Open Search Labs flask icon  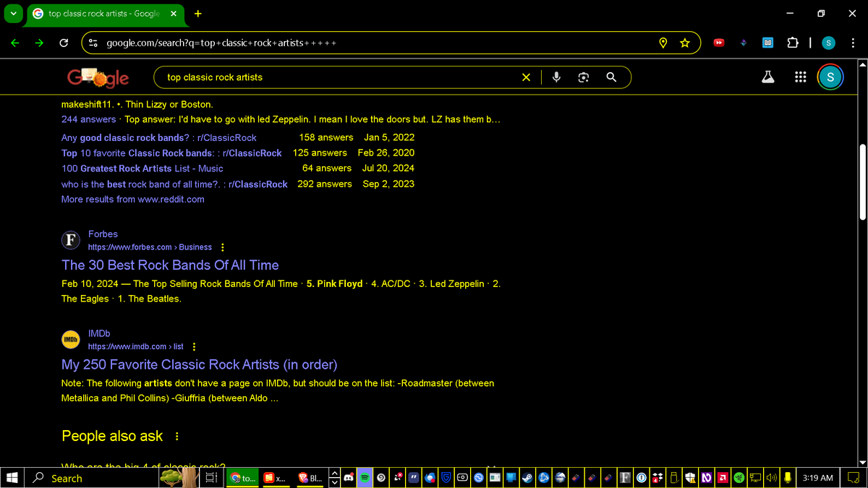click(768, 77)
